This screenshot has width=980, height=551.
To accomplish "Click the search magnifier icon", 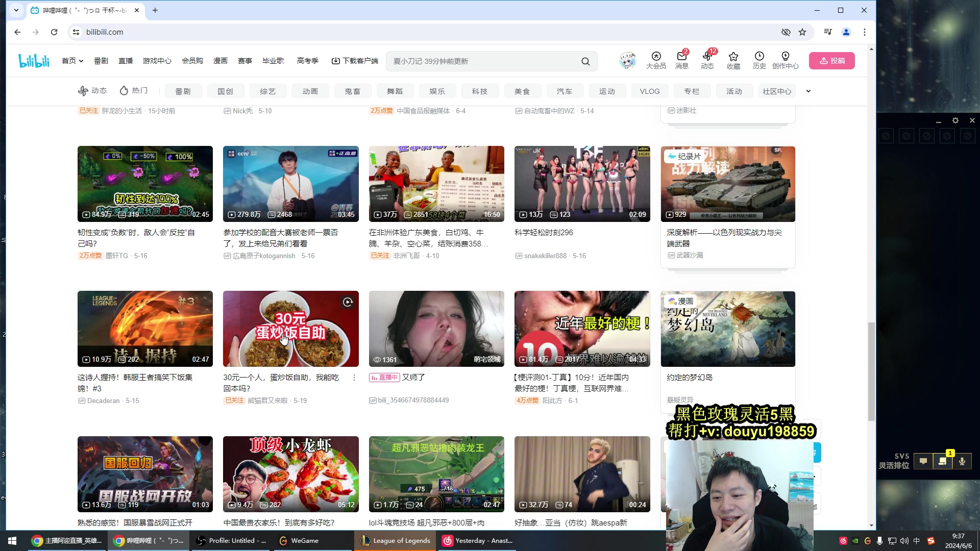I will pos(585,61).
